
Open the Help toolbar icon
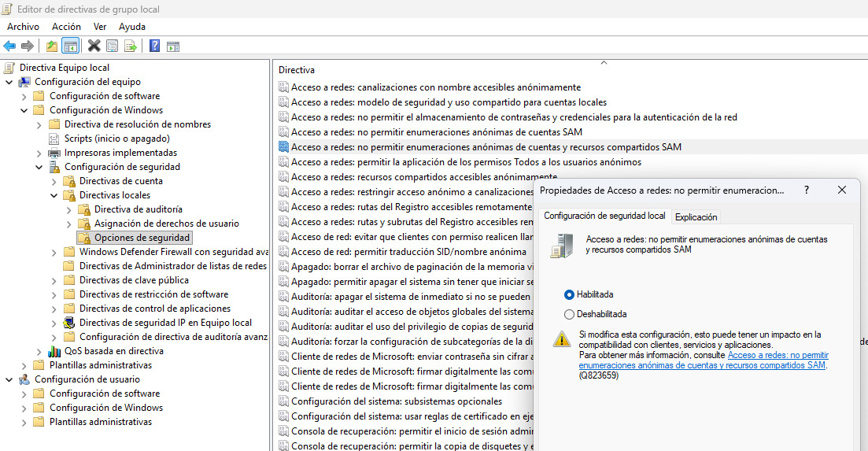(154, 46)
